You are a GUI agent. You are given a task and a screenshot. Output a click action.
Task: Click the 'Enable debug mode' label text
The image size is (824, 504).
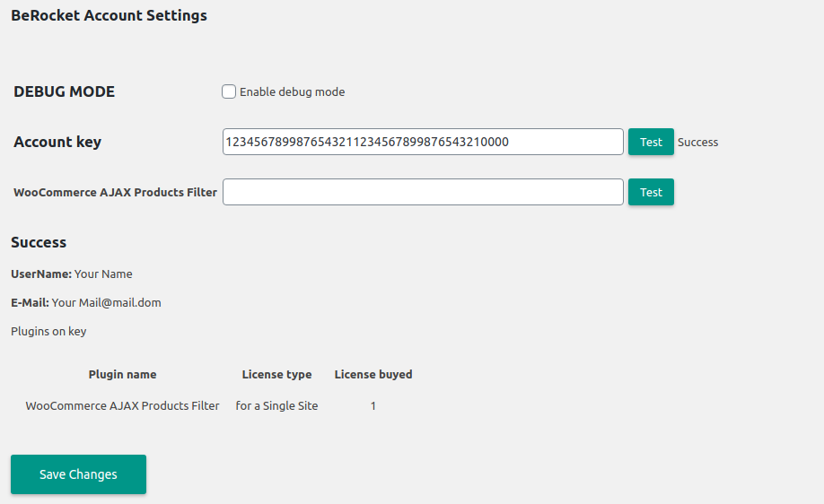292,92
